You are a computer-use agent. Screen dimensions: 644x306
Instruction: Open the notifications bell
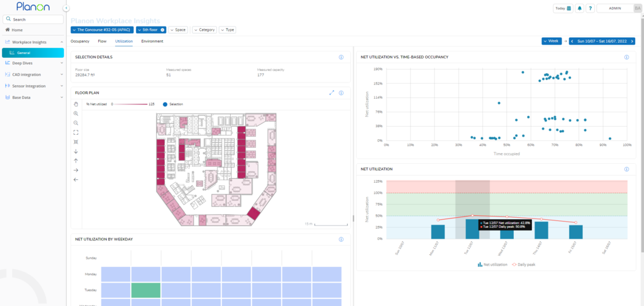pos(579,8)
